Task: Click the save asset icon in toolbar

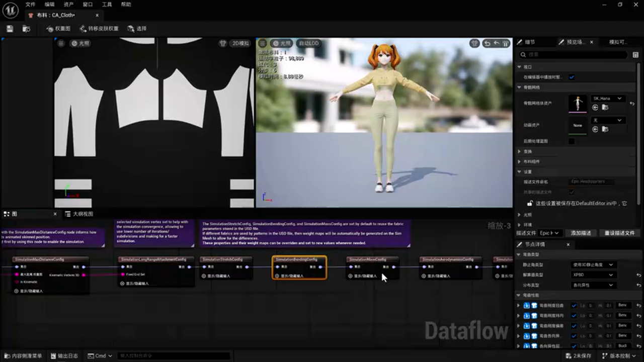Action: (10, 29)
